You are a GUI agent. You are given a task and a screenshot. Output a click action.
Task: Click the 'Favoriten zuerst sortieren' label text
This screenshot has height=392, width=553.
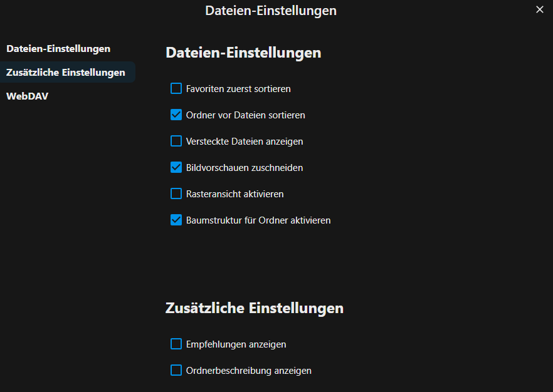pos(238,89)
